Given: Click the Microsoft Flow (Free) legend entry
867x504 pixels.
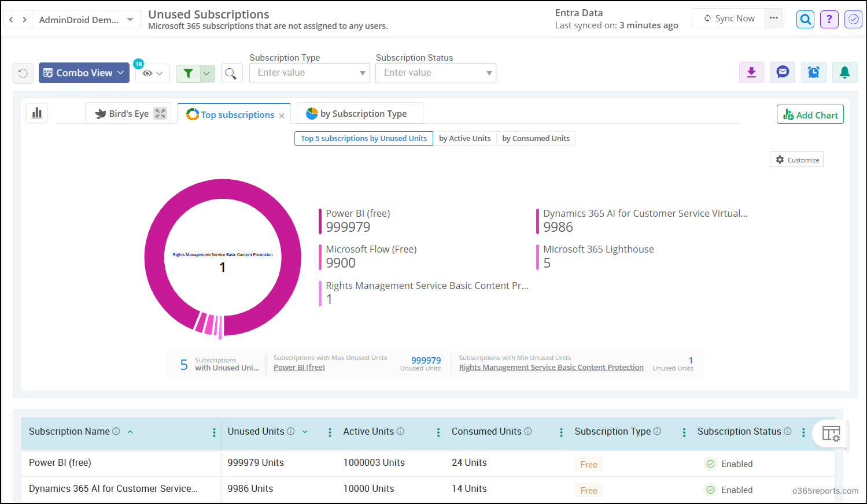Looking at the screenshot, I should coord(368,257).
